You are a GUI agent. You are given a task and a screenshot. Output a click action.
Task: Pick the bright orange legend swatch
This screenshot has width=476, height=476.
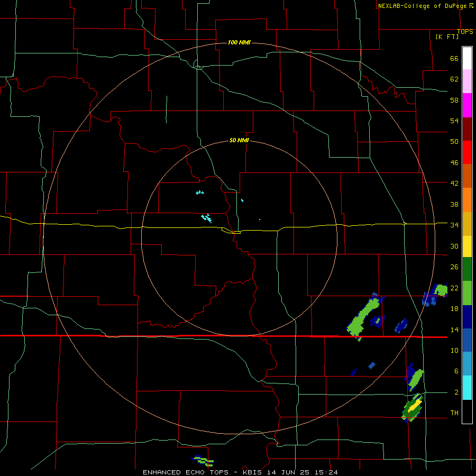[467, 200]
